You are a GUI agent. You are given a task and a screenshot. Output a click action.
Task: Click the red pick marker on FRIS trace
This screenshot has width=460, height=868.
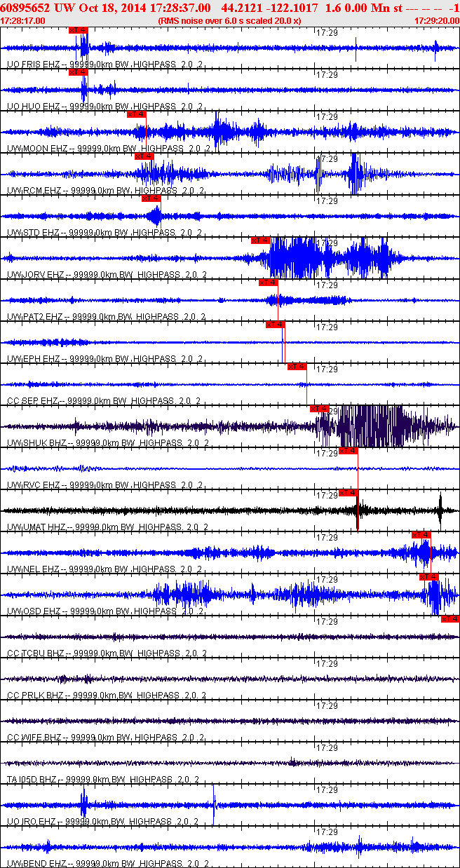[79, 30]
